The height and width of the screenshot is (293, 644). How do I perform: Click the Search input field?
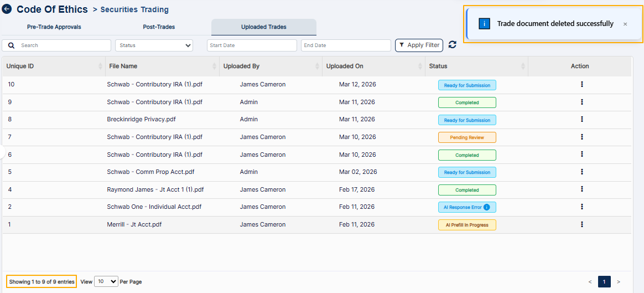click(x=56, y=45)
